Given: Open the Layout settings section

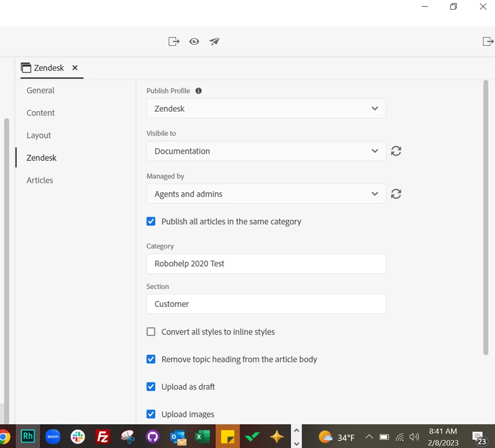Looking at the screenshot, I should [x=39, y=135].
